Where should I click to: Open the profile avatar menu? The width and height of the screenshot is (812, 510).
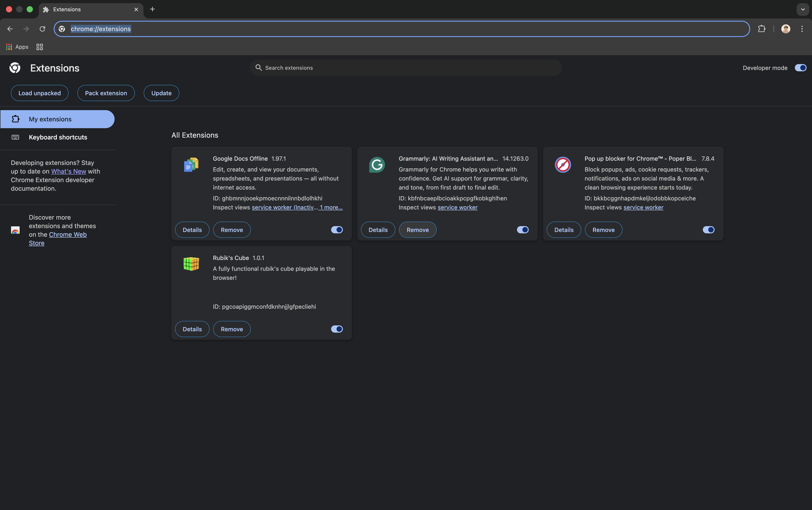coord(786,29)
